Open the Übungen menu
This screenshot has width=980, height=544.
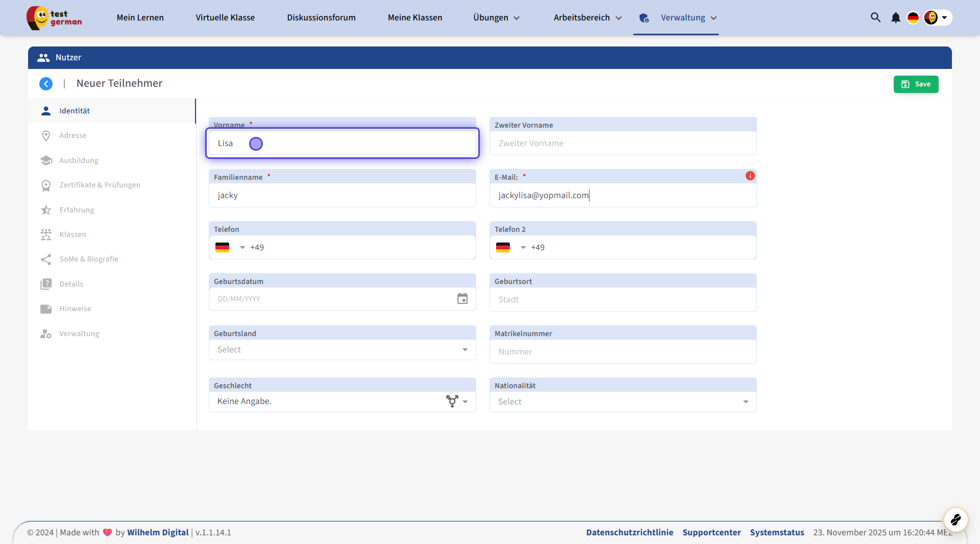pyautogui.click(x=496, y=18)
